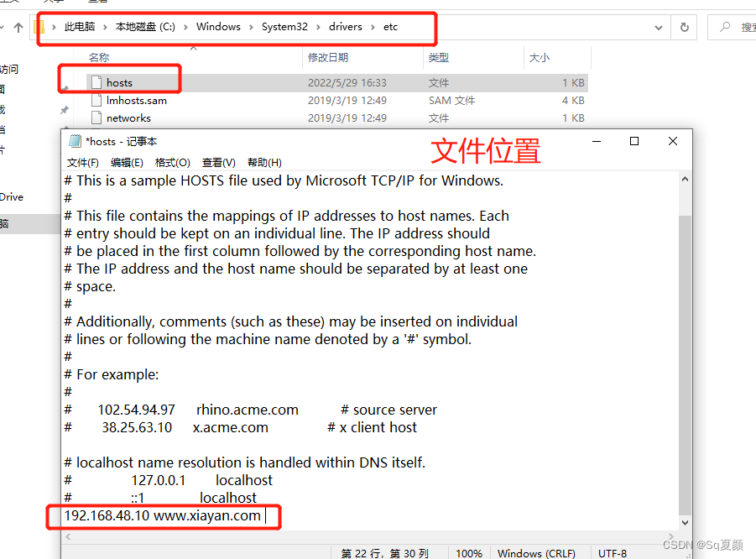Click the lmhosts.sam file icon
The width and height of the screenshot is (756, 559).
[96, 101]
